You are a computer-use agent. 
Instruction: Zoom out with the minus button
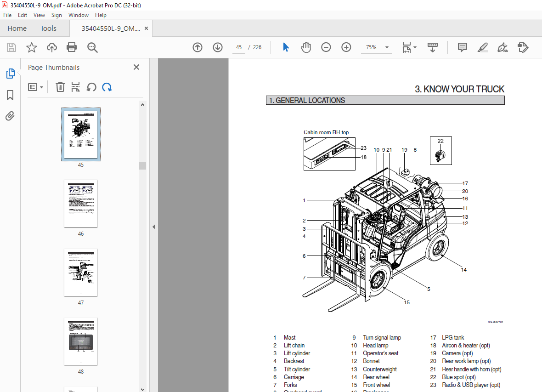click(326, 47)
